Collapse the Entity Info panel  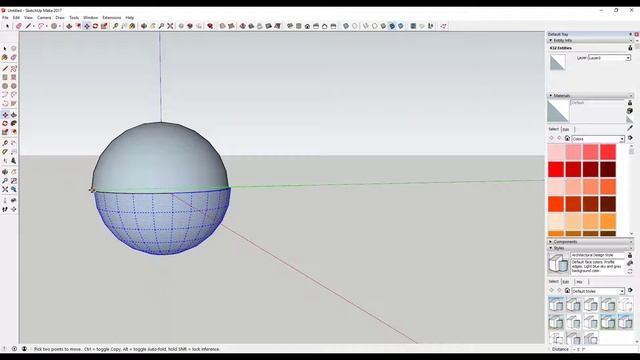pyautogui.click(x=551, y=40)
